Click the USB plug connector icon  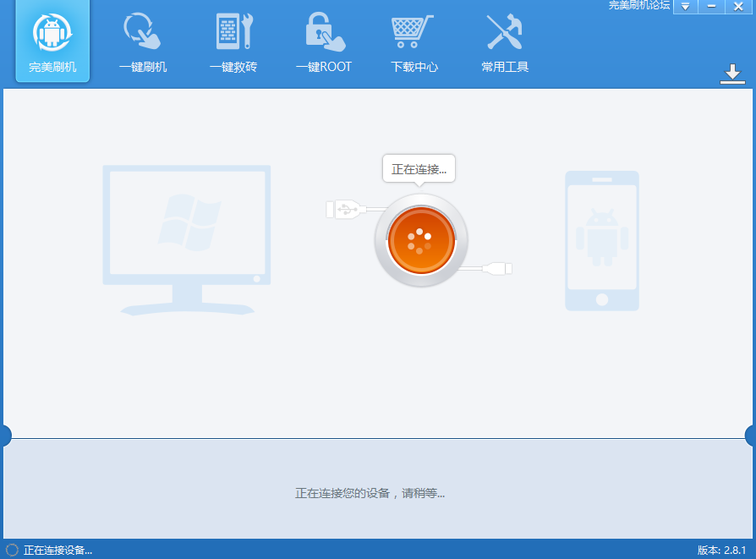(x=344, y=210)
